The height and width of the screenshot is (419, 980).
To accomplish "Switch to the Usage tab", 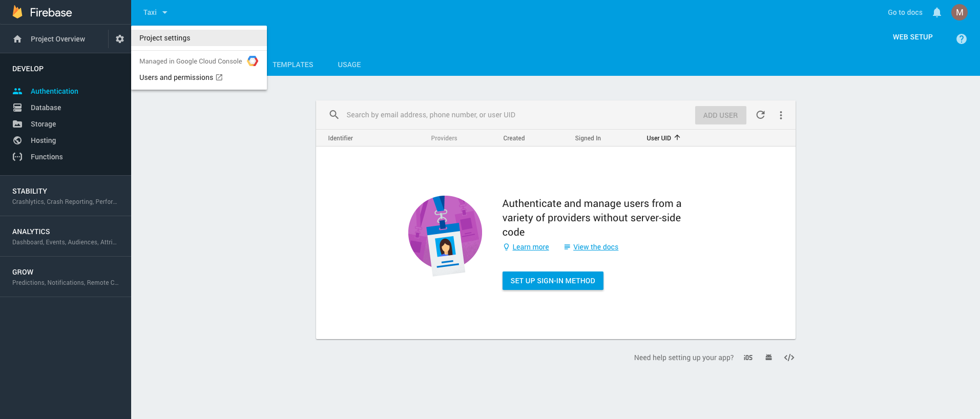I will (x=349, y=65).
